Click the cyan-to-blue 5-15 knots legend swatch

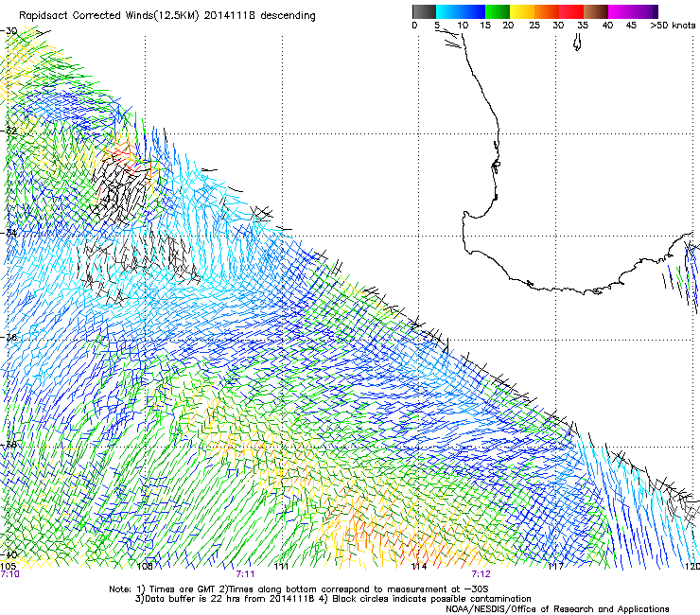coord(461,11)
